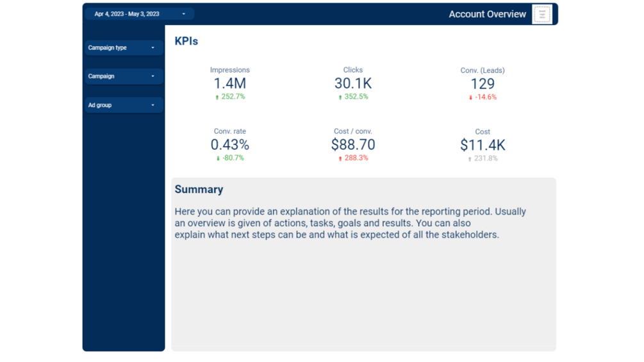Screen dimensions: 644x362
Task: Expand the Ad group filter dropdown
Action: click(x=123, y=105)
